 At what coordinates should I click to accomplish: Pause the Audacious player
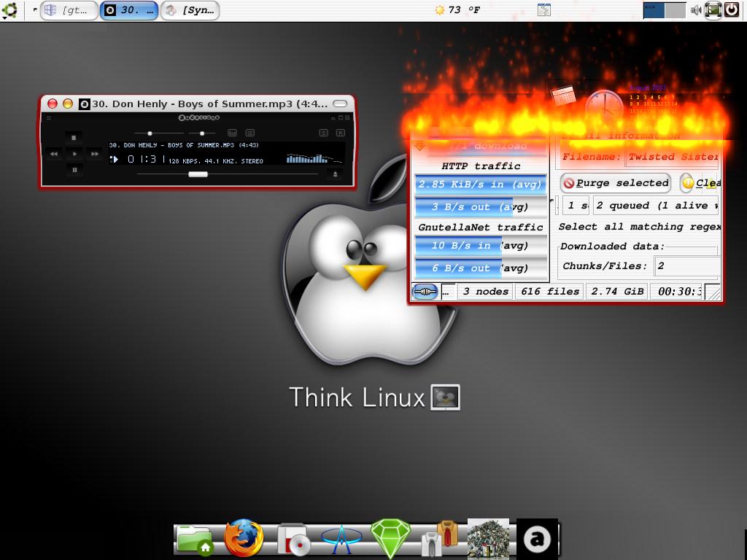pos(74,169)
